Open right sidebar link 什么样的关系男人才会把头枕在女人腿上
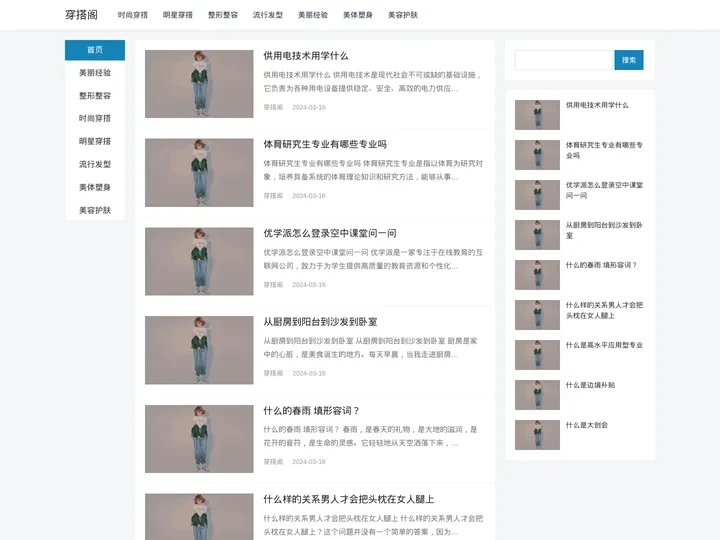Screen dimensions: 720x540 604,310
